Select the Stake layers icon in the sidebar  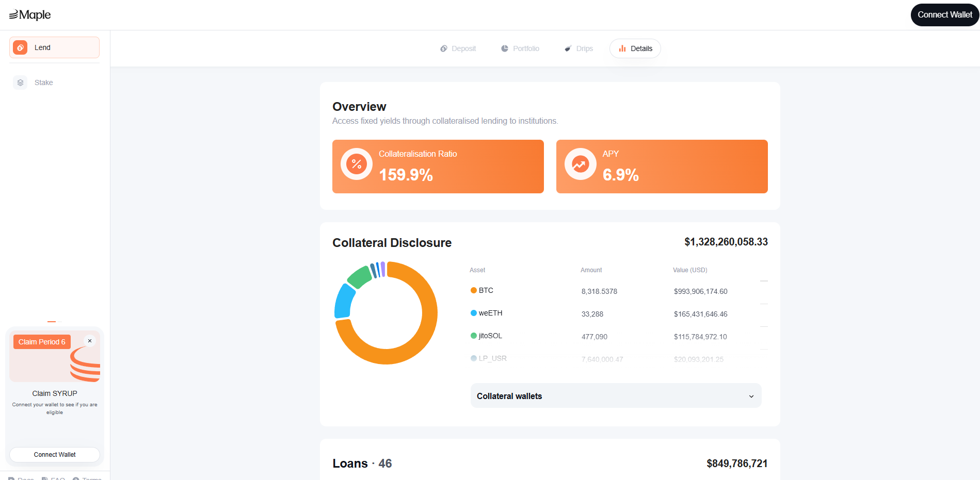(x=20, y=82)
